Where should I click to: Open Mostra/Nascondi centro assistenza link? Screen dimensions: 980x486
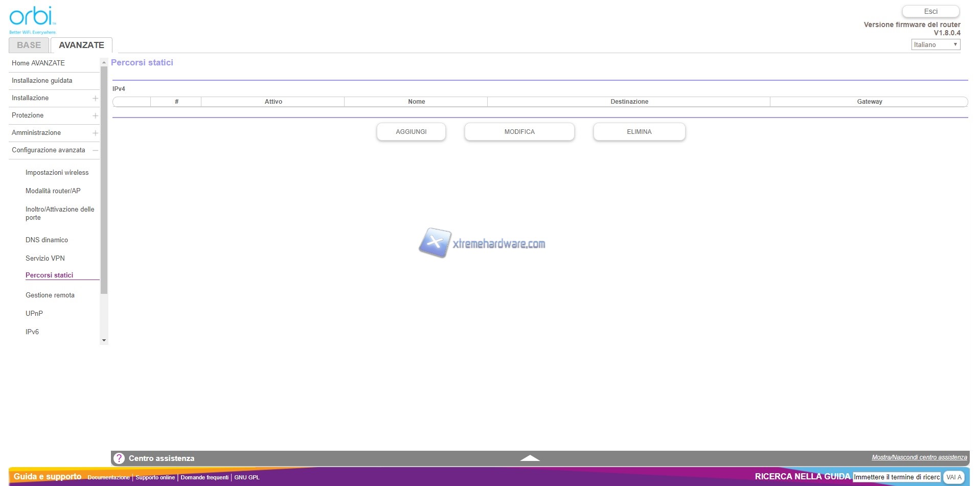click(x=919, y=457)
